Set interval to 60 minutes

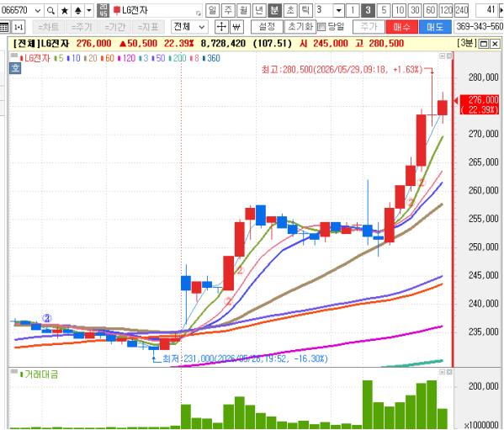pos(431,10)
